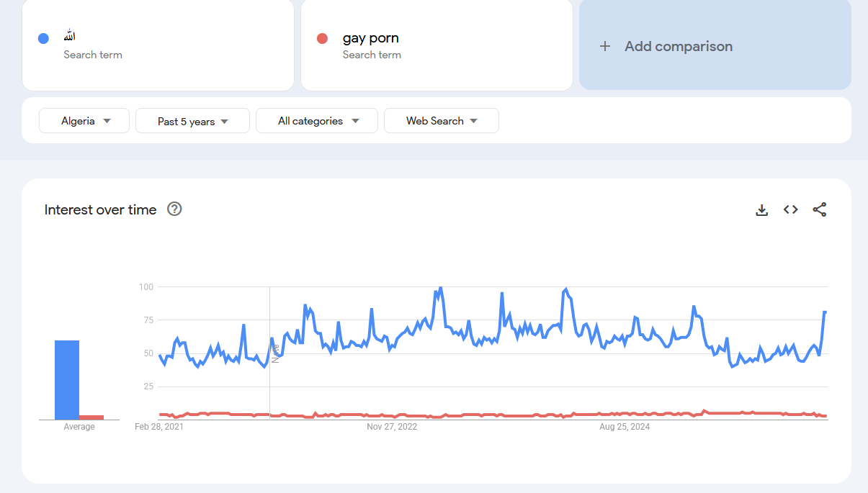The image size is (868, 493).
Task: Click the vertical Note marker line on chart
Action: (x=270, y=353)
